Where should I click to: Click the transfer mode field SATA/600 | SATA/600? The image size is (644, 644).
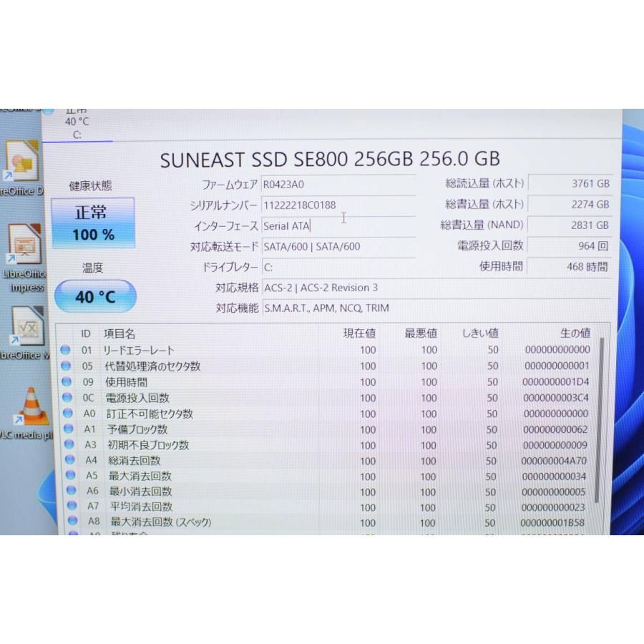338,246
